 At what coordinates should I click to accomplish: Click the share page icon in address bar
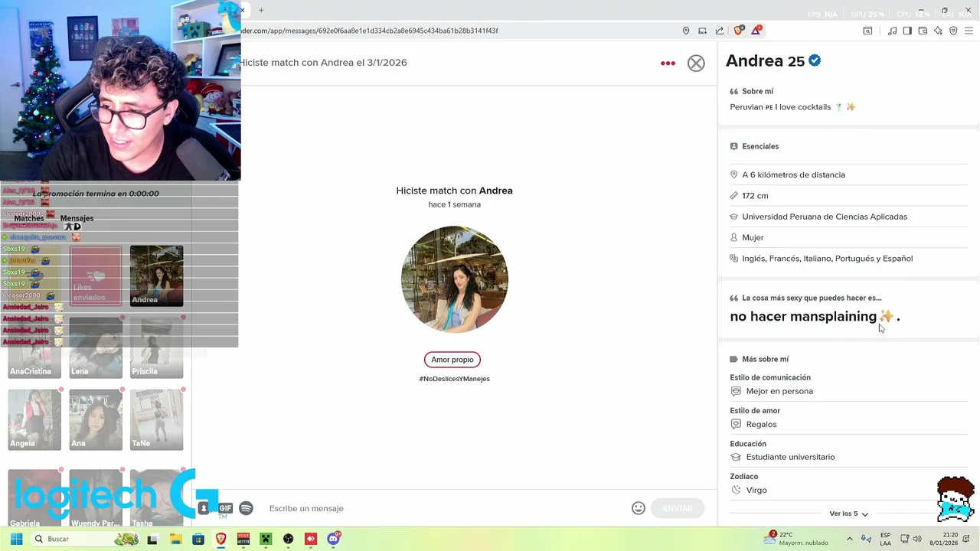pyautogui.click(x=720, y=31)
